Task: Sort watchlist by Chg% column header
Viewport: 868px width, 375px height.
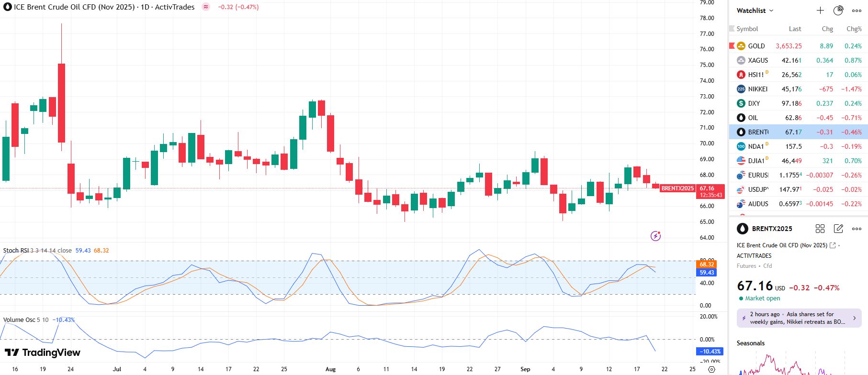Action: pos(854,29)
